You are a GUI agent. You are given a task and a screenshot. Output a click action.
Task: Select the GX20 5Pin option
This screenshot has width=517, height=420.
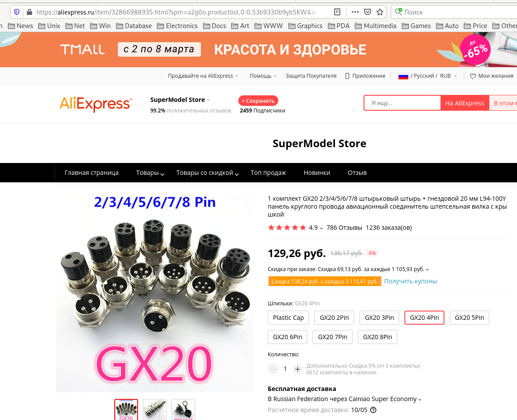[469, 318]
